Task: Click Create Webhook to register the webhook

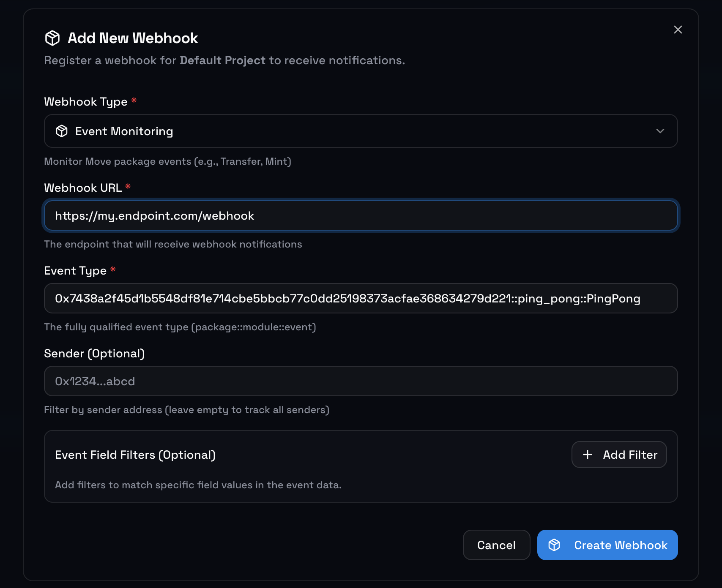Action: [607, 545]
